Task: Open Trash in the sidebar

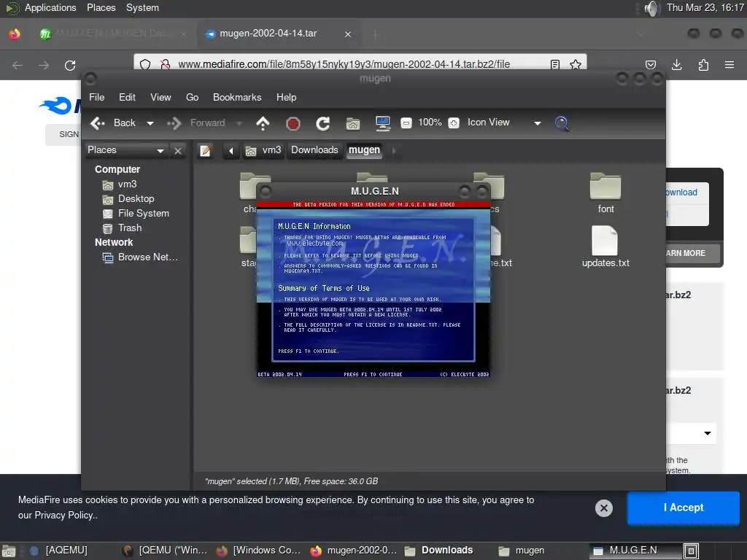Action: [123, 228]
